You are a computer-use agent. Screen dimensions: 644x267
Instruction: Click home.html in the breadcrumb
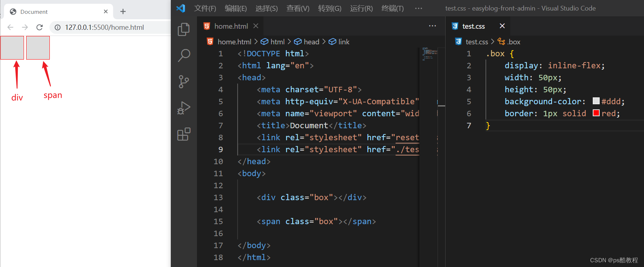pyautogui.click(x=234, y=42)
